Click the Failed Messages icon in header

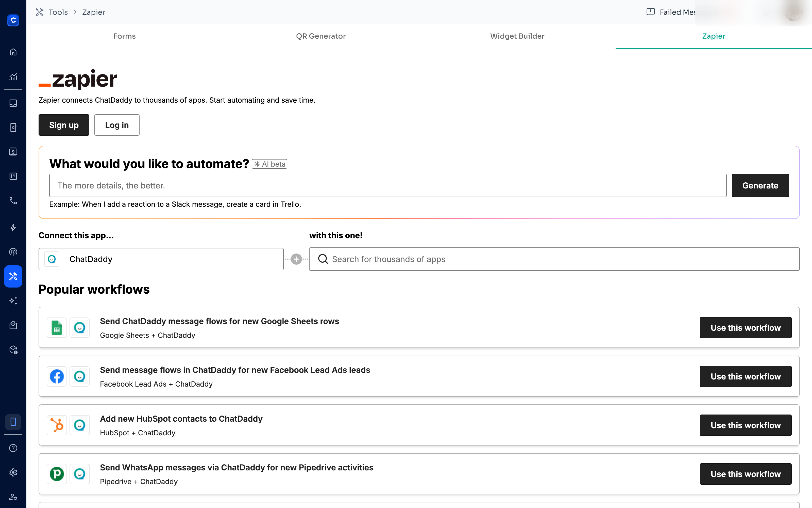click(650, 12)
